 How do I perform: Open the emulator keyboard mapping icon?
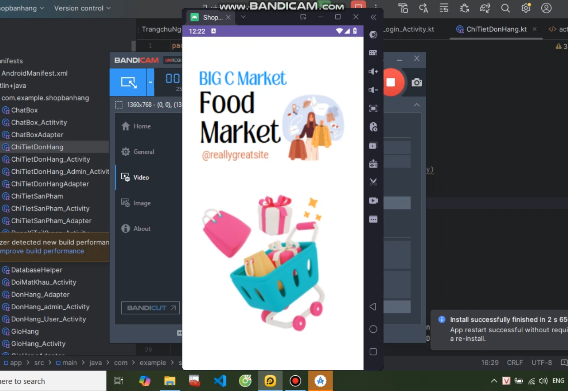(x=373, y=53)
